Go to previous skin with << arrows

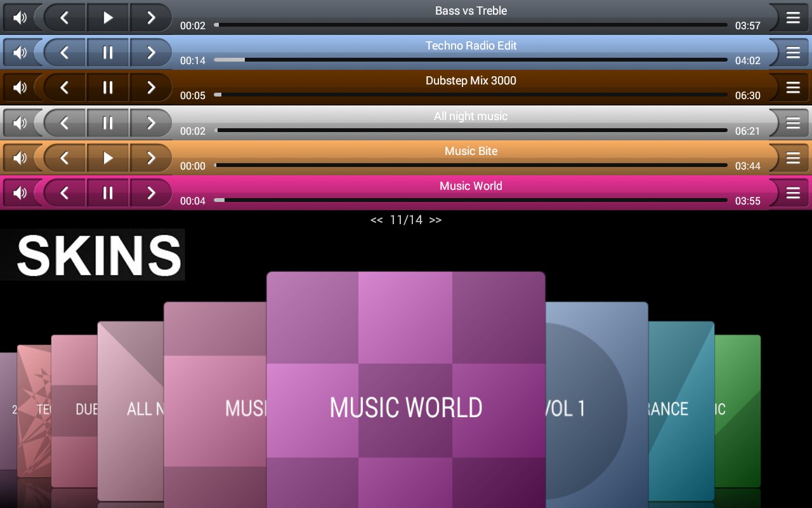coord(377,220)
